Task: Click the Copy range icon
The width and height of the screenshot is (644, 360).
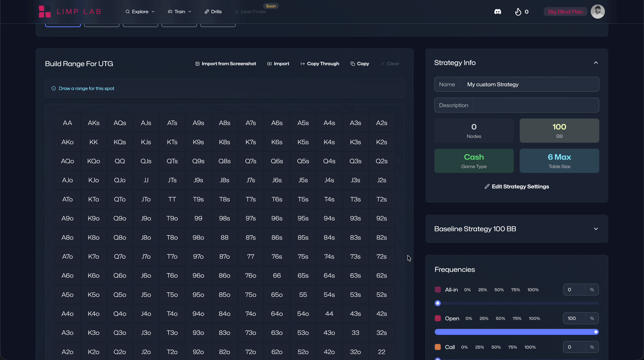Action: coord(353,64)
